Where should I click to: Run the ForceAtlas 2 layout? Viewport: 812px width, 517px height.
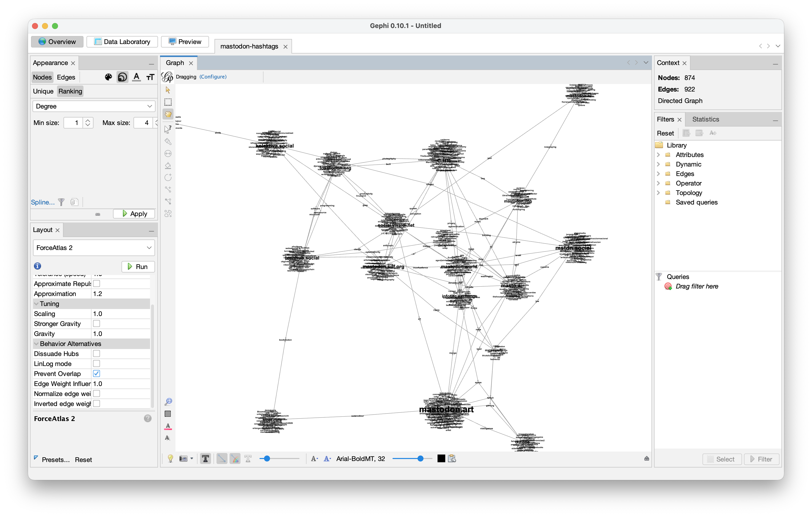point(138,267)
